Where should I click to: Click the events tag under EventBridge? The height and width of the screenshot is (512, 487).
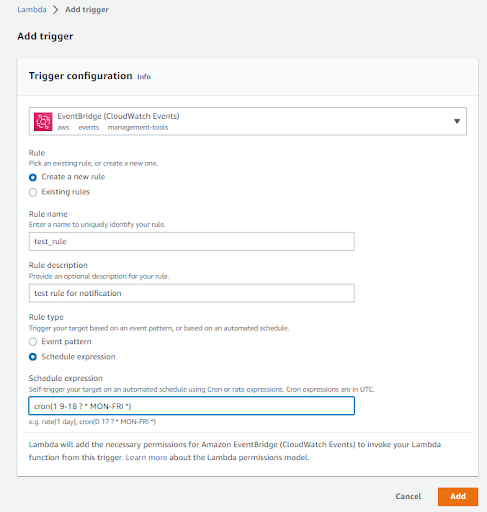[89, 127]
